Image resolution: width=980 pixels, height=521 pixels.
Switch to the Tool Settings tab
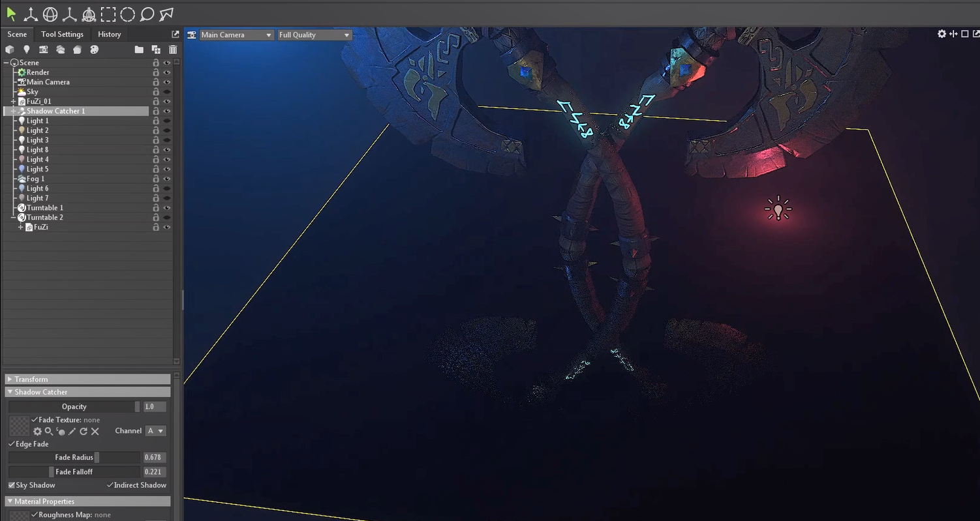62,34
